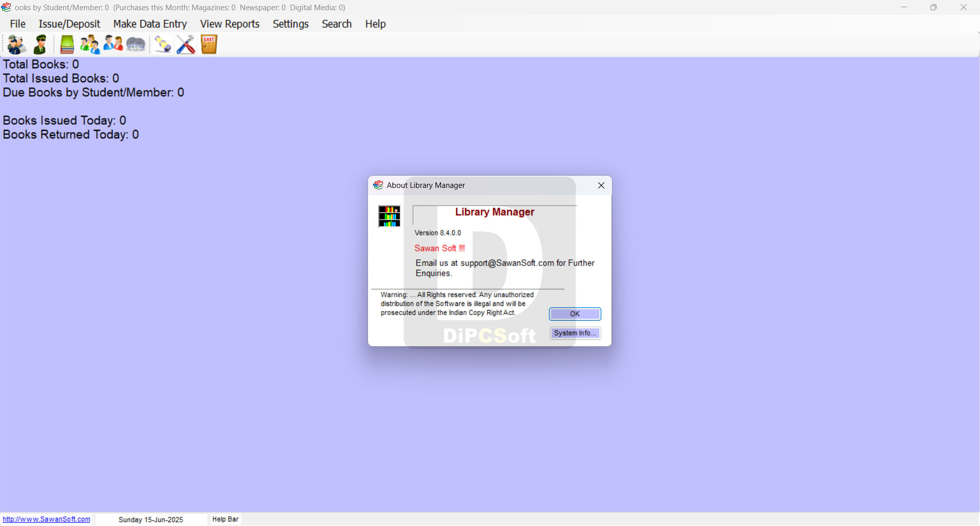Click the support@SawanSoft.com email text
The height and width of the screenshot is (526, 980).
tap(507, 263)
